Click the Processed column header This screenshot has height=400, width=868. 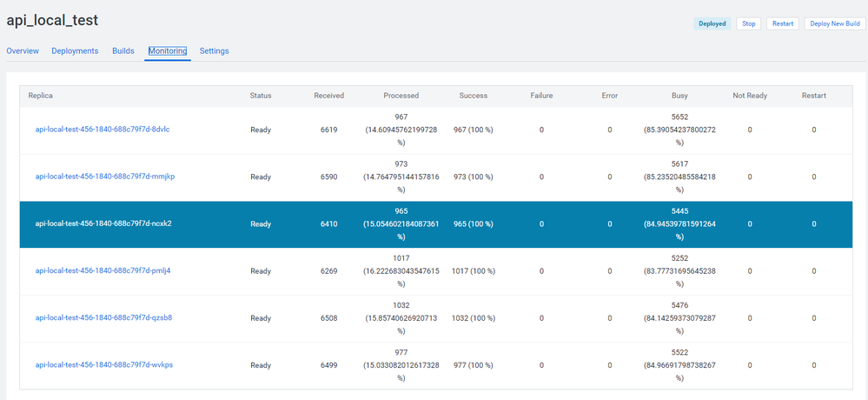pyautogui.click(x=401, y=96)
